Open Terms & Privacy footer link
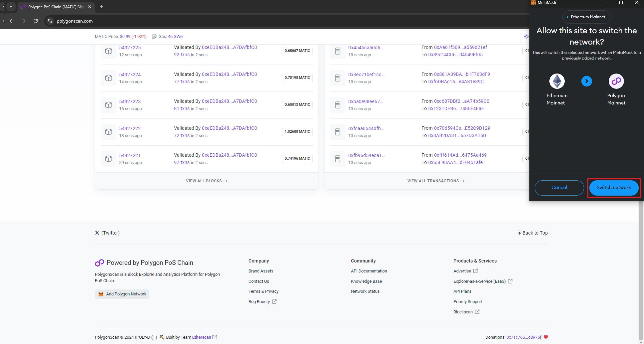The image size is (644, 344). [263, 291]
